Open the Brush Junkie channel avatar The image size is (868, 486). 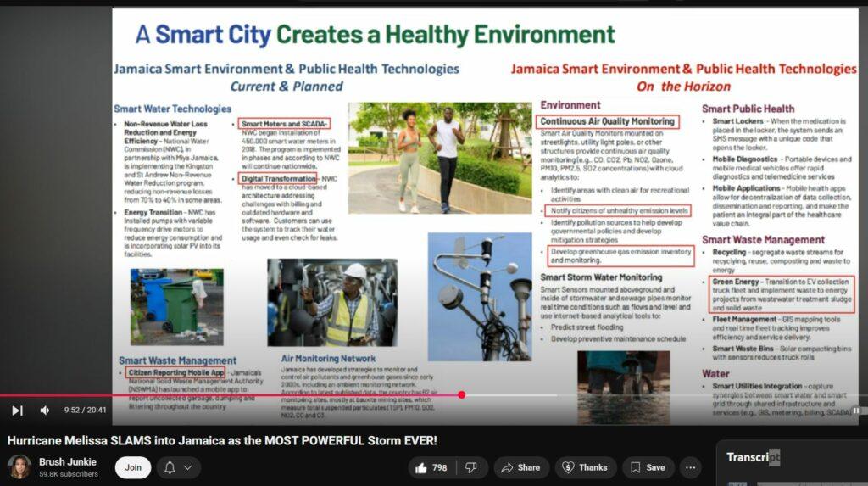pos(19,467)
